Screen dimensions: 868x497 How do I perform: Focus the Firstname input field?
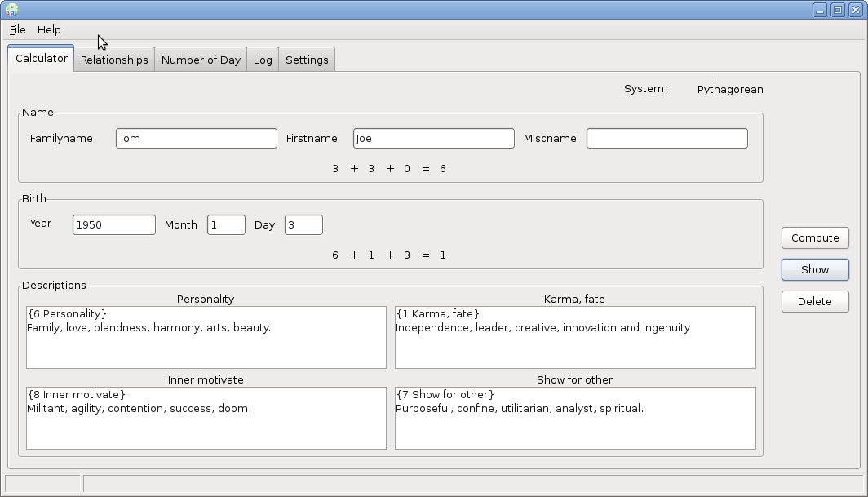click(x=433, y=139)
